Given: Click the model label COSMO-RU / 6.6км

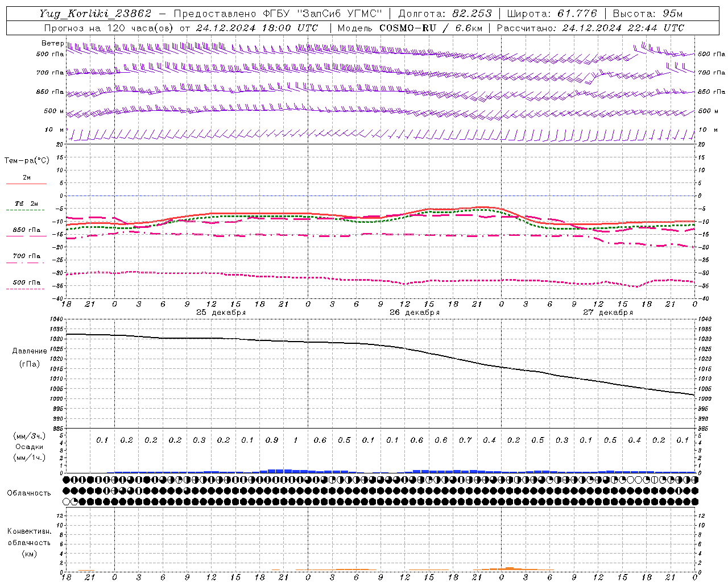Looking at the screenshot, I should 431,28.
